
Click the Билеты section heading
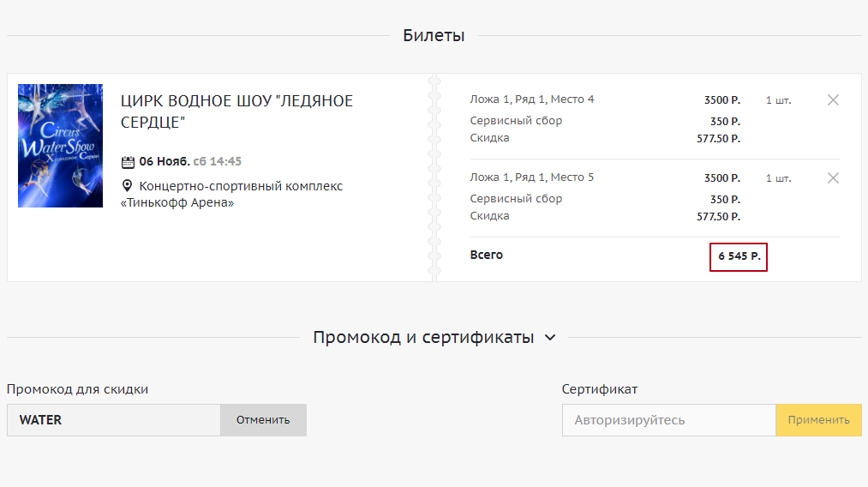(x=434, y=35)
